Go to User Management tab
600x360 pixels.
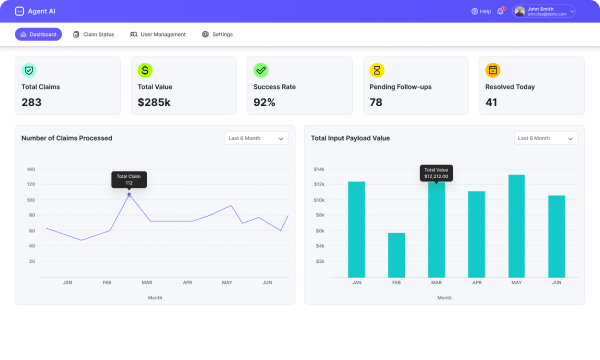158,34
